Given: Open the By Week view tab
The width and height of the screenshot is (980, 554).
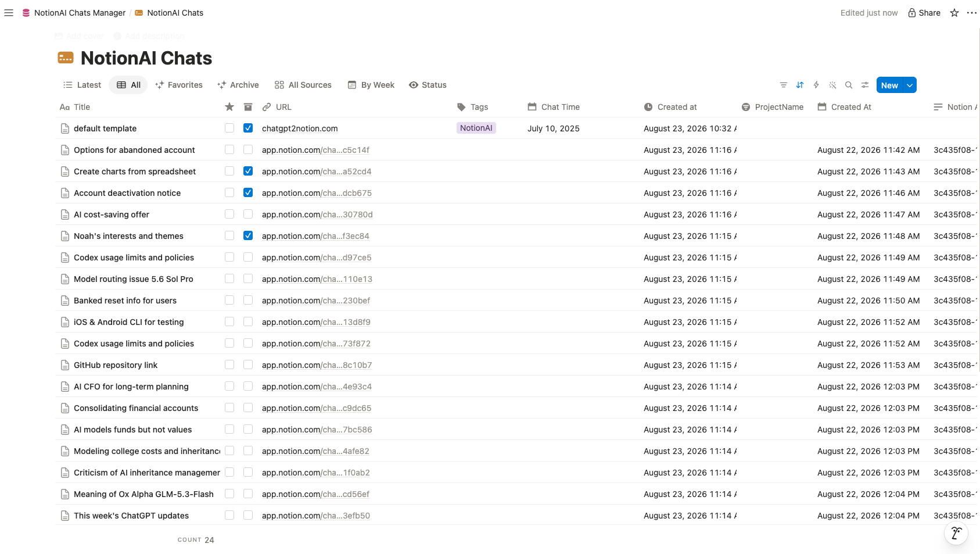Looking at the screenshot, I should 371,85.
